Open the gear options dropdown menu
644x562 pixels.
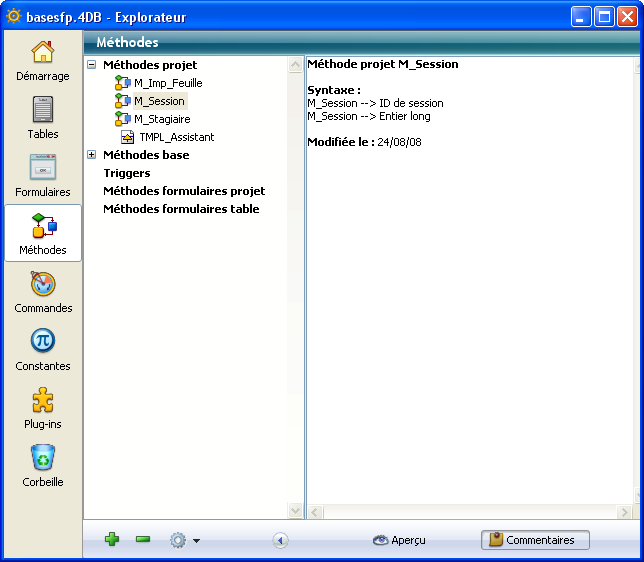click(x=184, y=540)
